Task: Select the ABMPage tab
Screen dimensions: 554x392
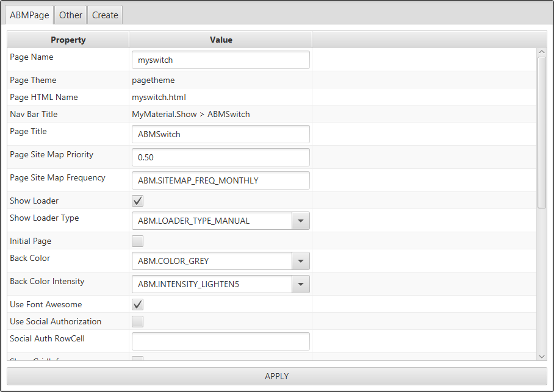Action: pos(29,15)
